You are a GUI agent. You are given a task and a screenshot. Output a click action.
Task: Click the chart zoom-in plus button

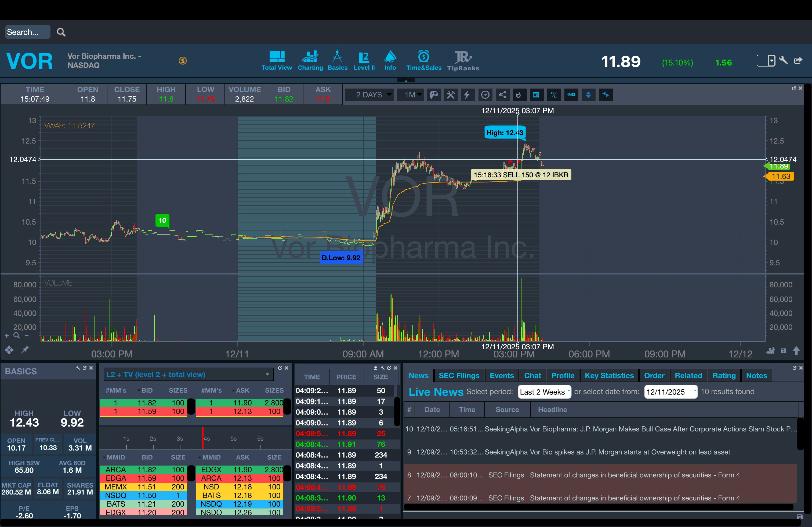click(7, 336)
